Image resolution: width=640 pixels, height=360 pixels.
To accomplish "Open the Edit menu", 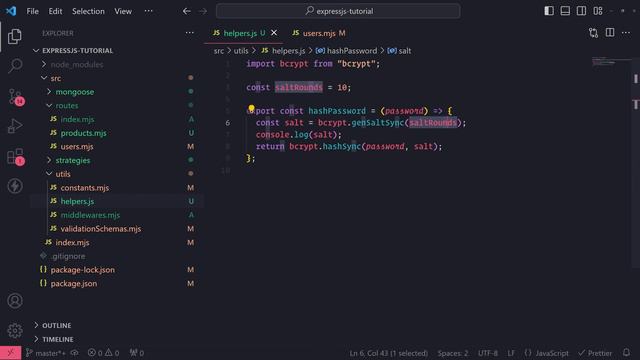I will (55, 11).
